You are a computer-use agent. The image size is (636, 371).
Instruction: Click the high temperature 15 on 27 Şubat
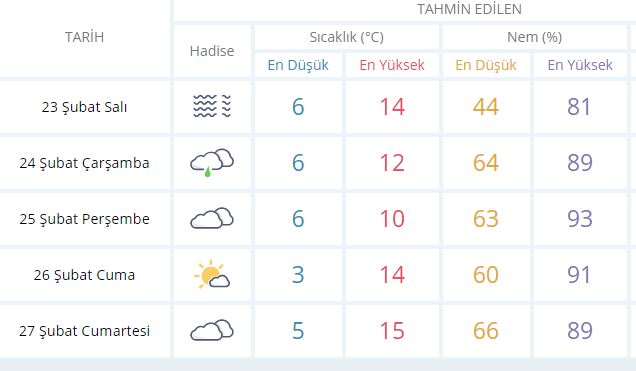[392, 330]
